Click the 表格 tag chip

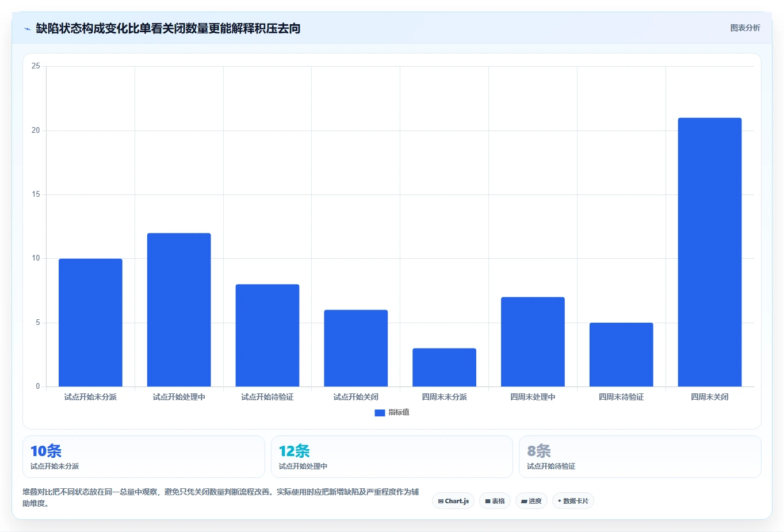click(495, 501)
